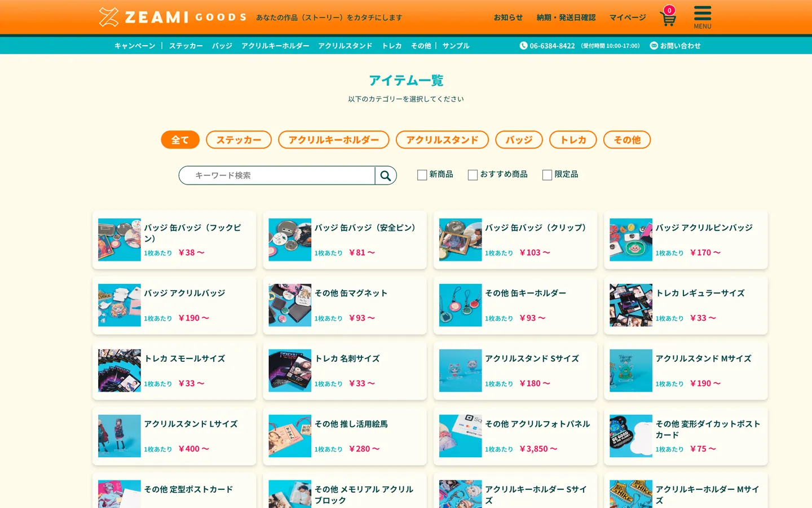Screen dimensions: 812x508
Task: Click the phone icon beside 06-6384-8422
Action: 523,46
